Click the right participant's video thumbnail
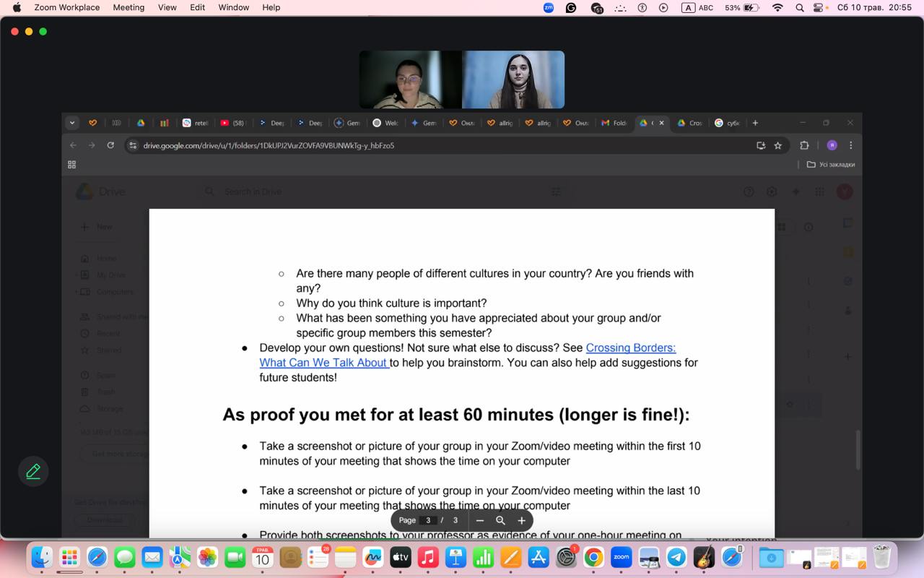Screen dimensions: 924x578 [513, 79]
